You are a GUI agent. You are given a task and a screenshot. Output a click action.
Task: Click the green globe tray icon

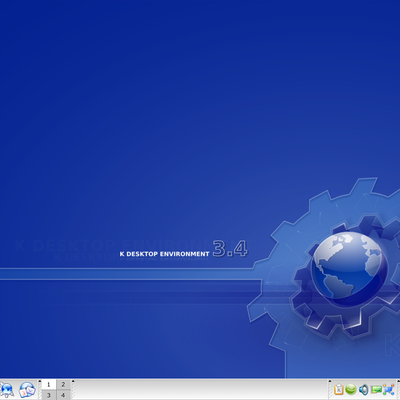(x=351, y=389)
